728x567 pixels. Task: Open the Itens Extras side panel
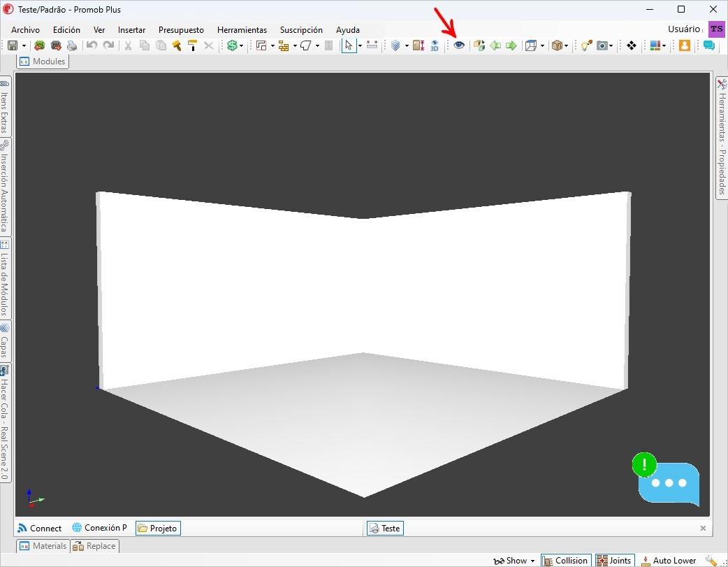click(x=5, y=108)
